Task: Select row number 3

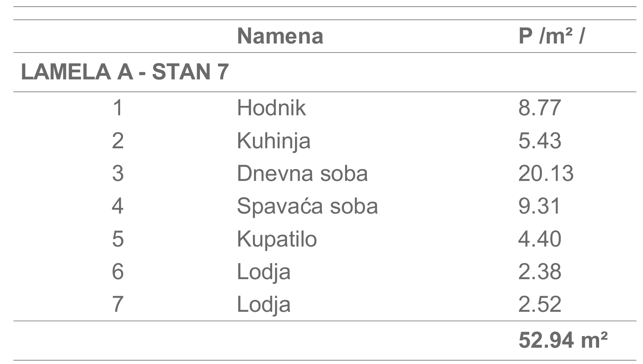Action: click(x=118, y=173)
